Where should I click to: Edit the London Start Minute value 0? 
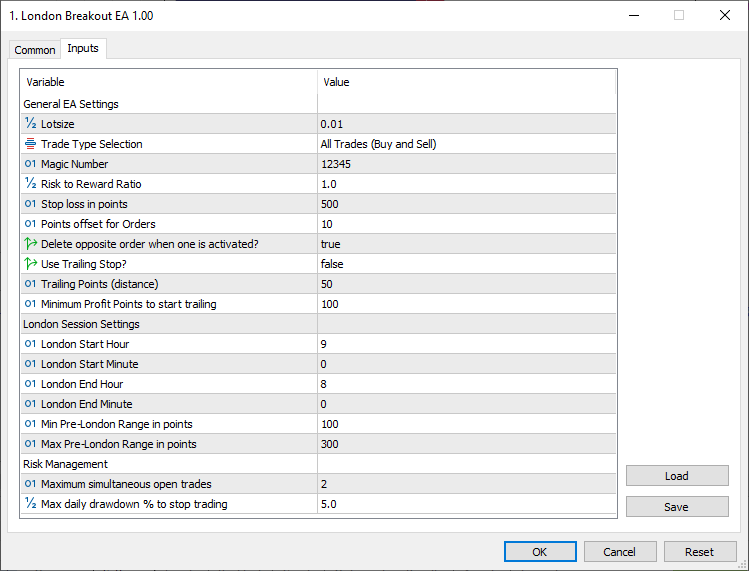pos(467,364)
